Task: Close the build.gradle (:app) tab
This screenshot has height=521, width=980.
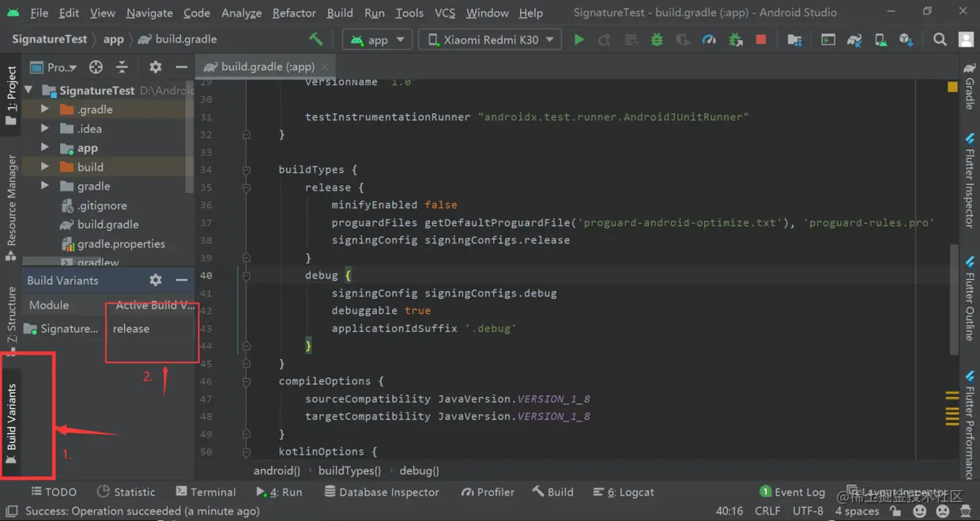Action: 325,67
